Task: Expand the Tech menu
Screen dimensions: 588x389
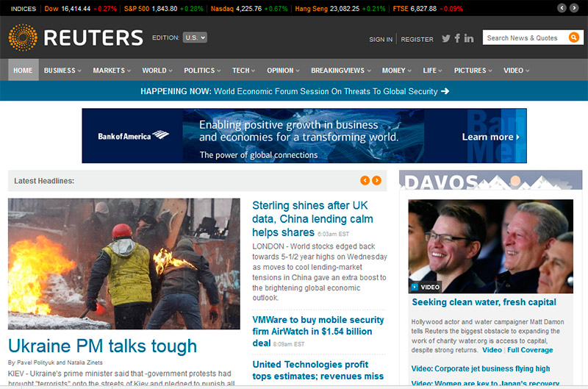Action: pyautogui.click(x=243, y=70)
